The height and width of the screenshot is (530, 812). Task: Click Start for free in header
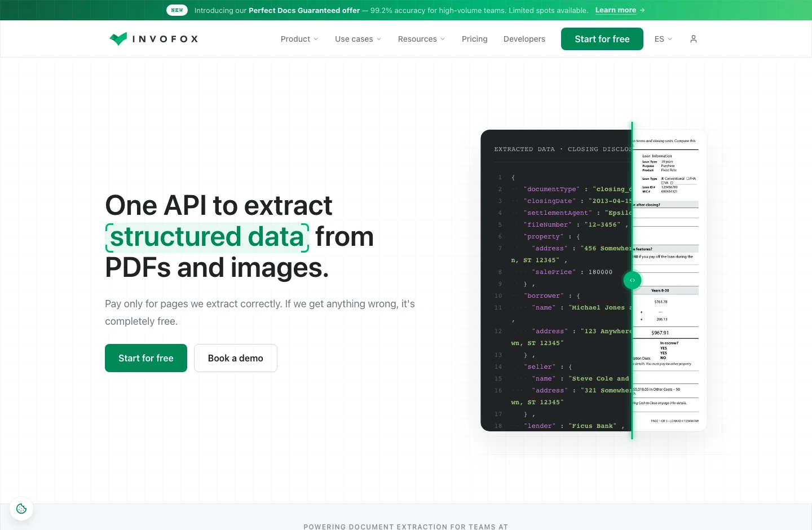tap(602, 39)
